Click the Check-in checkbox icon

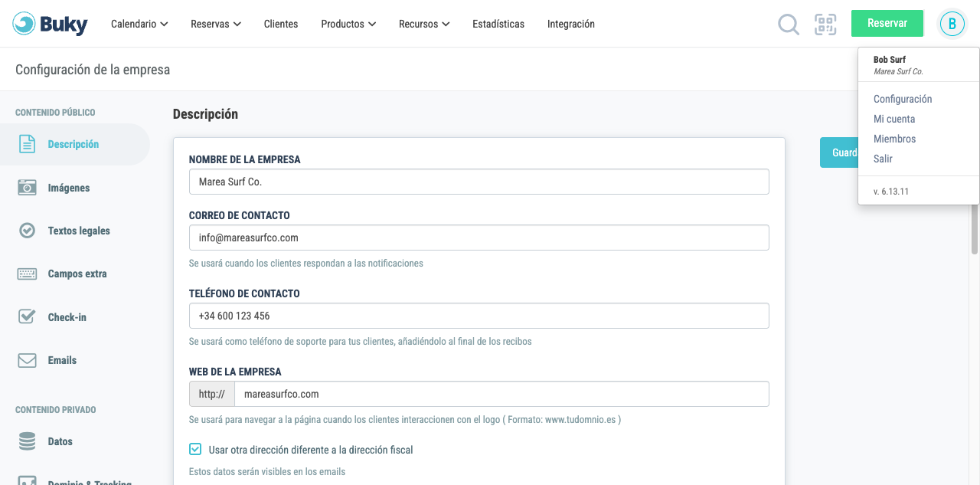(27, 316)
